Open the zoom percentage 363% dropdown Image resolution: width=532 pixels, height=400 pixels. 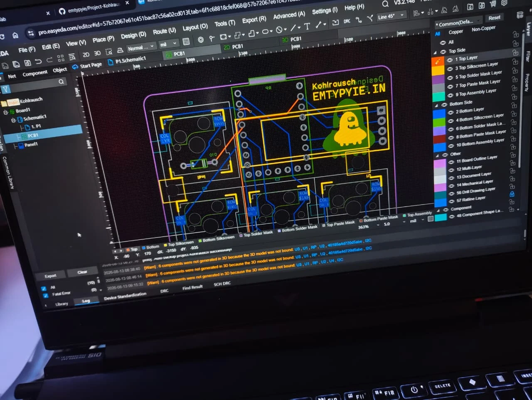coord(369,226)
